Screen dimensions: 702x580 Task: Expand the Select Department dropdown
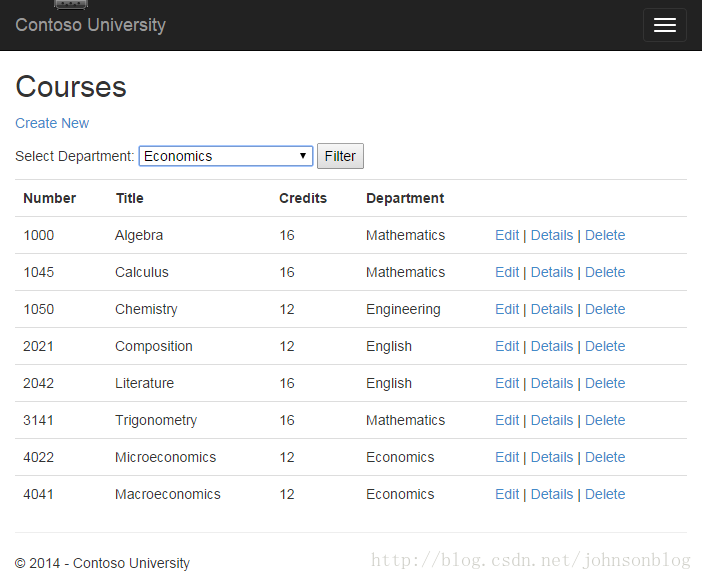225,156
